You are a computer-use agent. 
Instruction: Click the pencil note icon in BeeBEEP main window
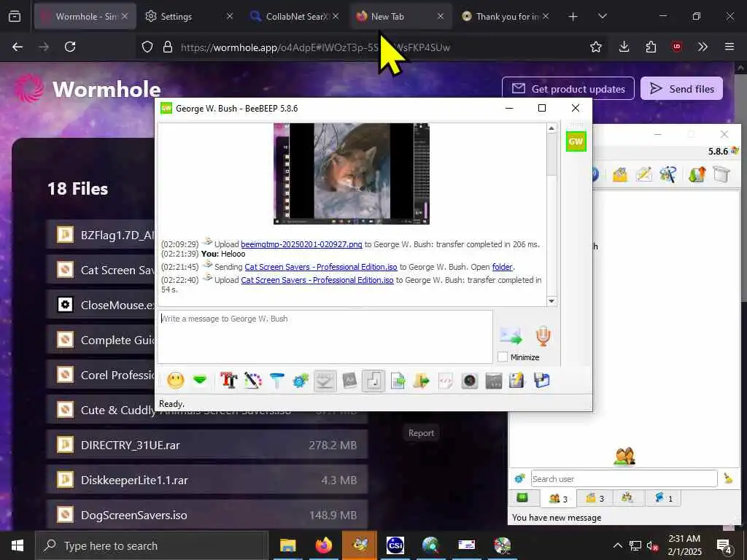click(643, 175)
